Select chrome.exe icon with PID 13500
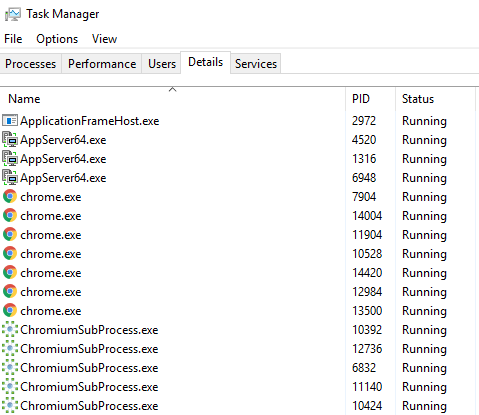The height and width of the screenshot is (415, 479). [10, 310]
